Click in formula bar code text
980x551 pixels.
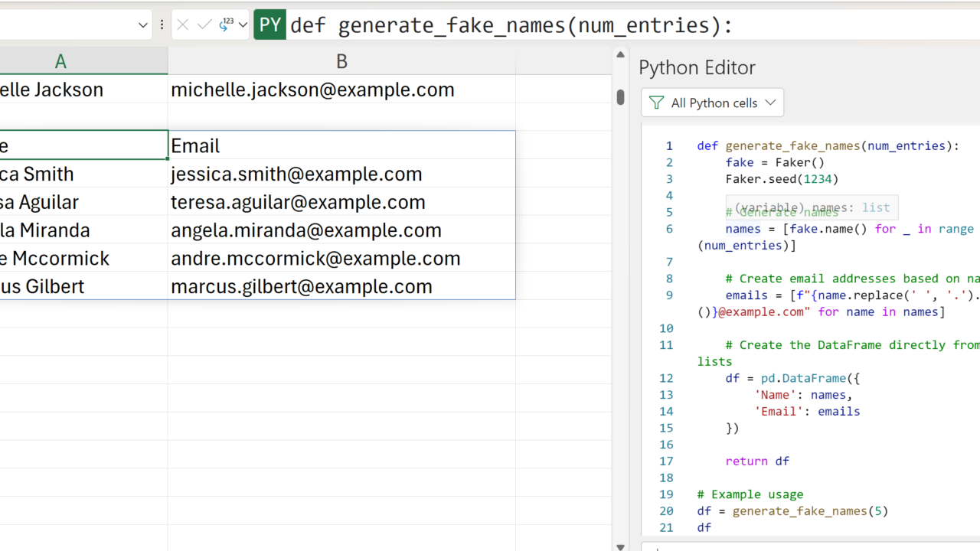coord(511,25)
